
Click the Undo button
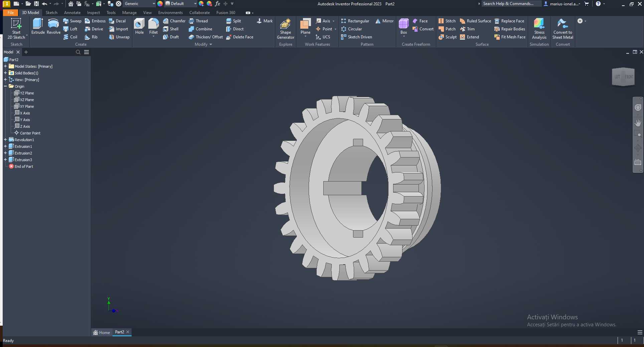click(44, 4)
